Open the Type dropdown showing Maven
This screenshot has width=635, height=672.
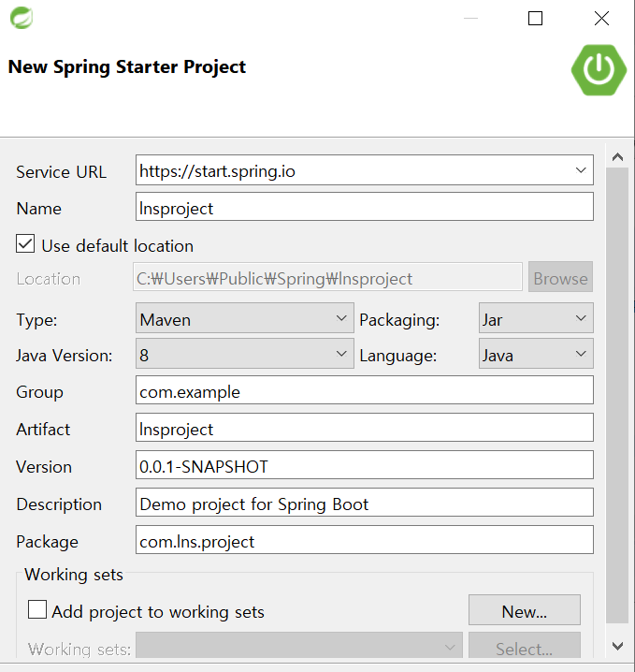[x=244, y=318]
